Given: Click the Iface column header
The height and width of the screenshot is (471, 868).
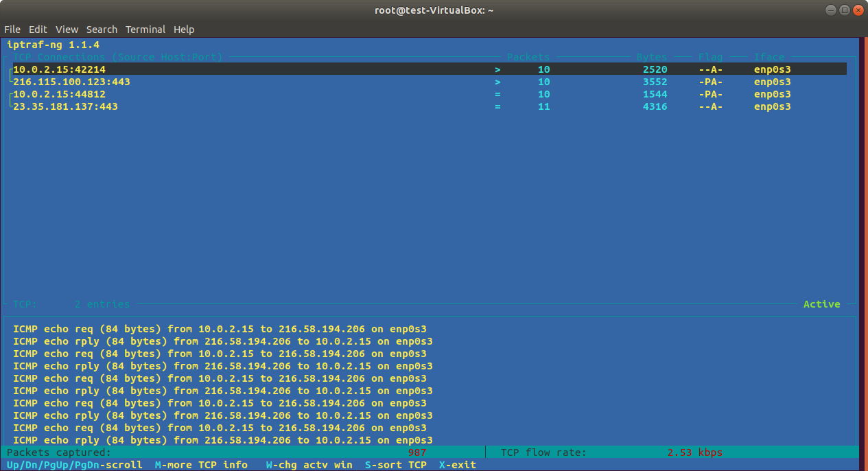Looking at the screenshot, I should click(x=769, y=57).
